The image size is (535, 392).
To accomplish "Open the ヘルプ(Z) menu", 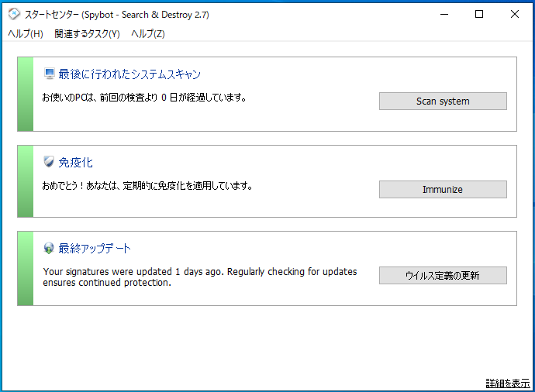I will (x=148, y=34).
